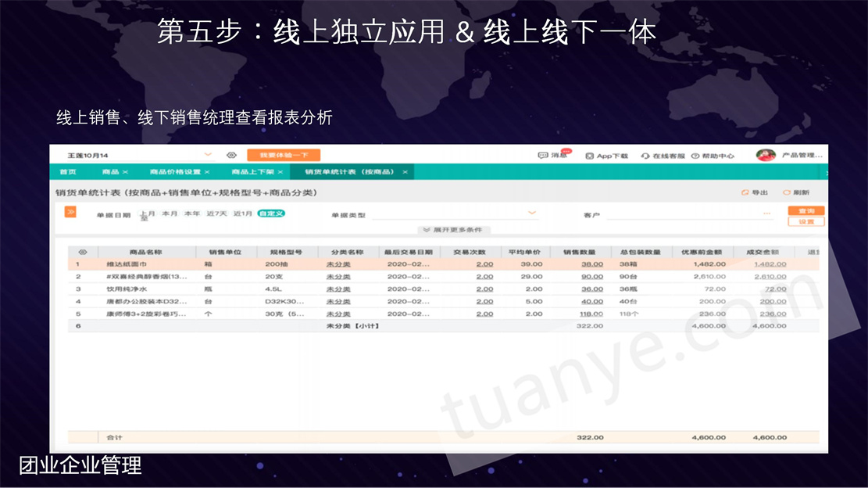Click 未分类 link in 维达纸面巾 row
Viewport: 868px width, 488px height.
(x=338, y=264)
